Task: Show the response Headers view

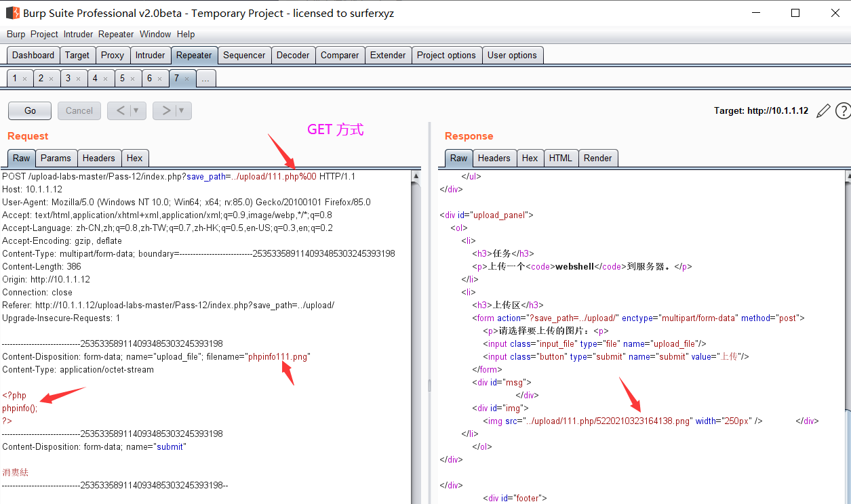Action: point(494,158)
